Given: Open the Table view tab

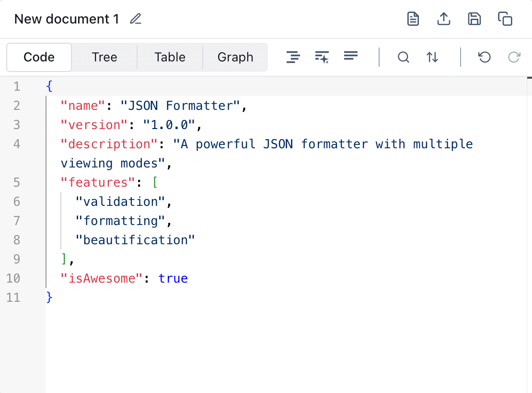Looking at the screenshot, I should coord(170,57).
